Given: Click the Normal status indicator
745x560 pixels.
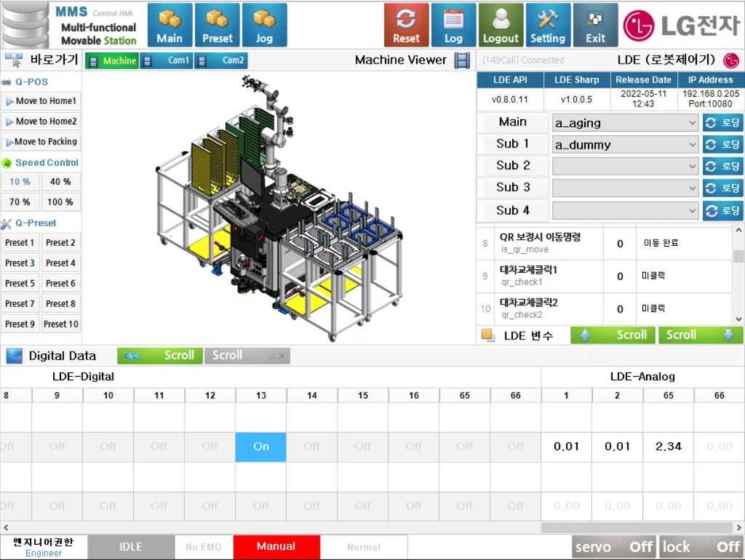Looking at the screenshot, I should tap(364, 547).
